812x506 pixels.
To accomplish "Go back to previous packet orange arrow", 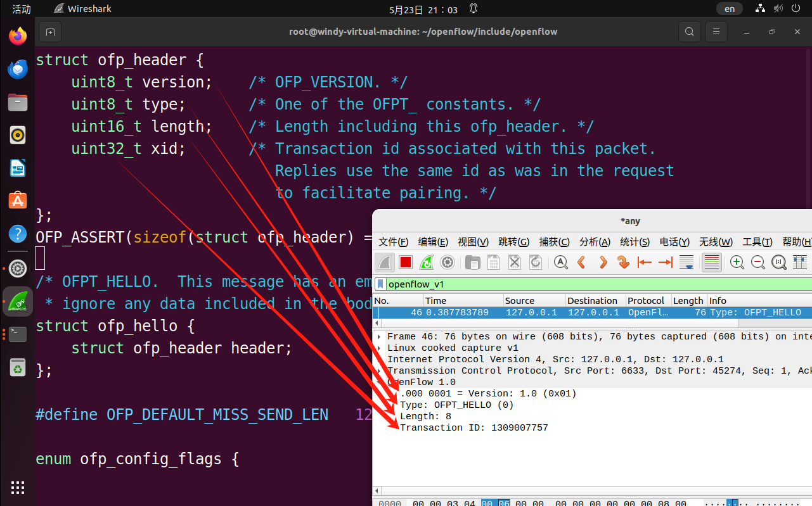I will click(581, 262).
